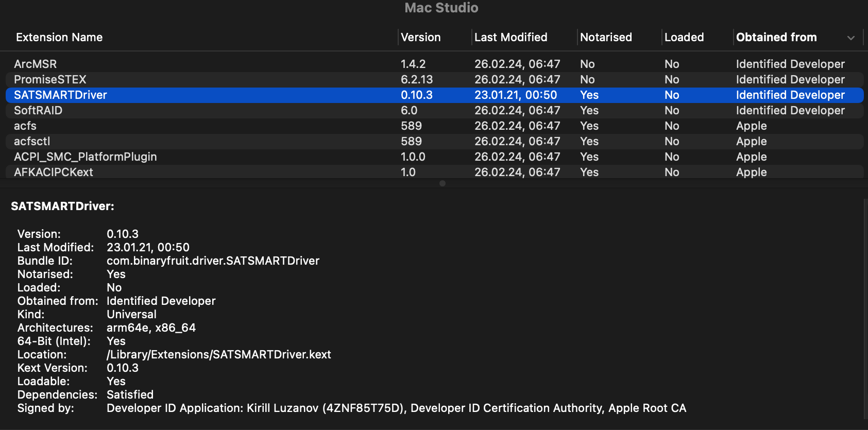The height and width of the screenshot is (430, 868).
Task: Click the 23.01.21, 00:50 date cell in the table
Action: (516, 95)
